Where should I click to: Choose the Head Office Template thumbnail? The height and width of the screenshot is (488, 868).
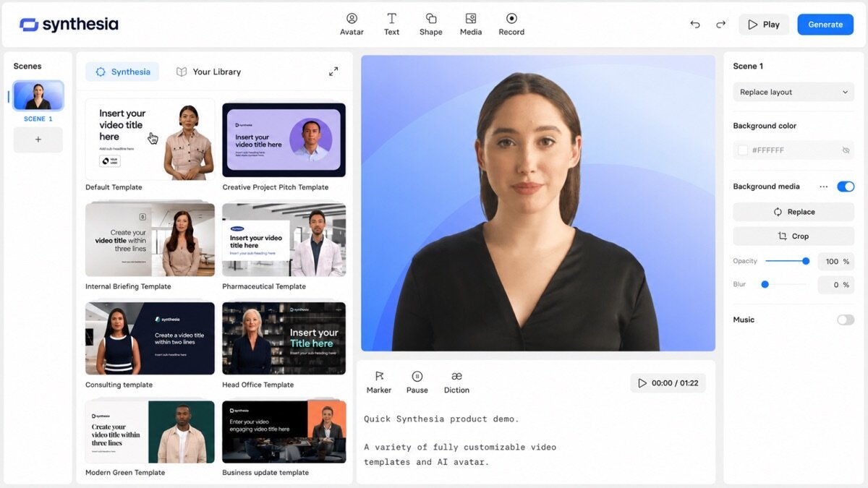click(x=284, y=338)
